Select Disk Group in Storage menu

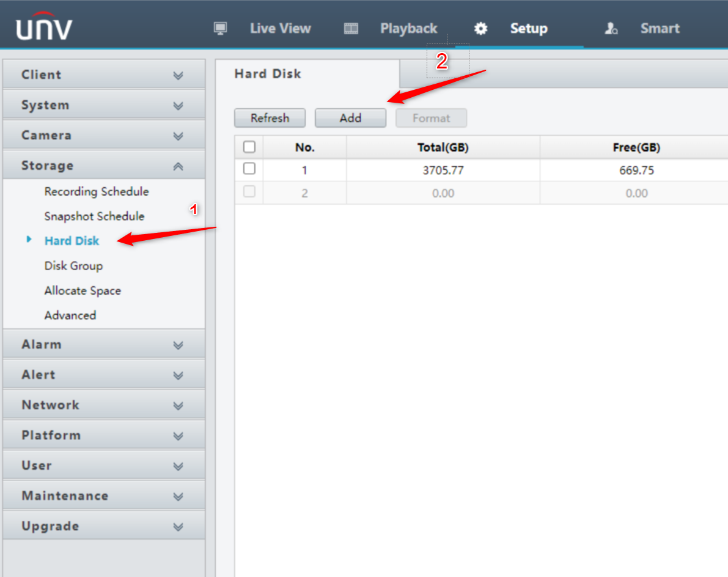[73, 266]
